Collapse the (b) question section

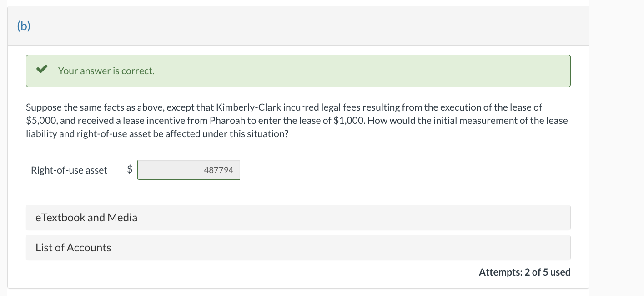click(x=23, y=26)
